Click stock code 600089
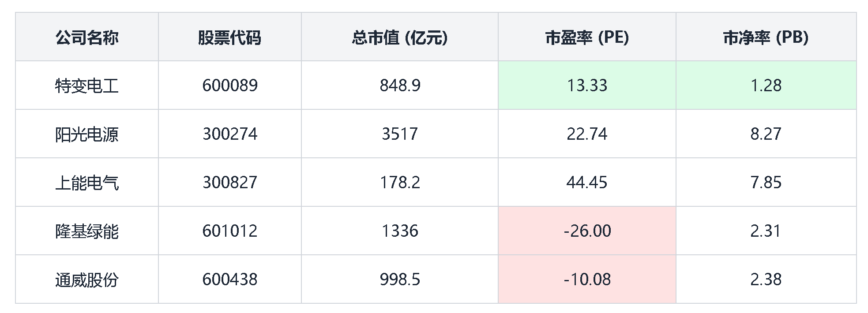Image resolution: width=868 pixels, height=313 pixels. [x=230, y=86]
